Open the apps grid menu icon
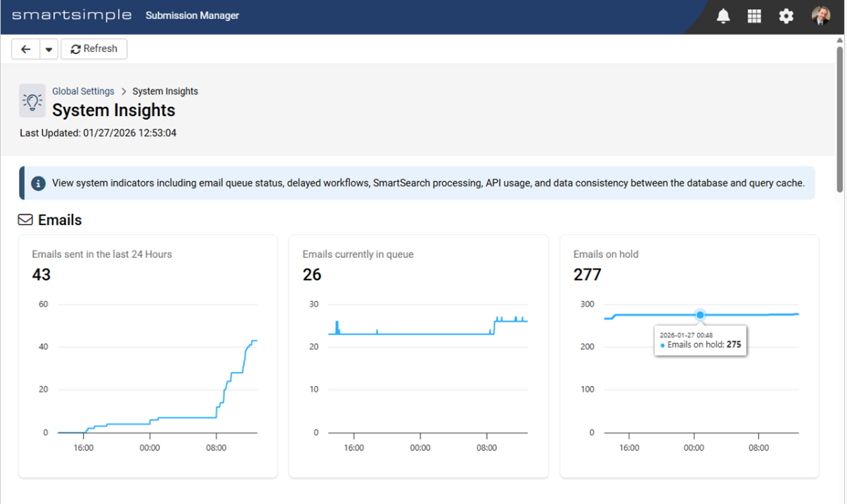The height and width of the screenshot is (504, 847). point(754,15)
